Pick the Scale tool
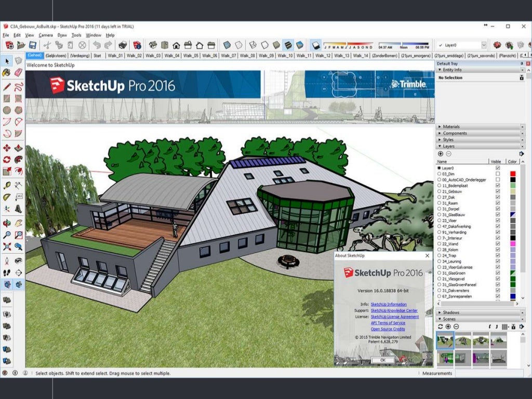This screenshot has height=399, width=532. pos(7,171)
